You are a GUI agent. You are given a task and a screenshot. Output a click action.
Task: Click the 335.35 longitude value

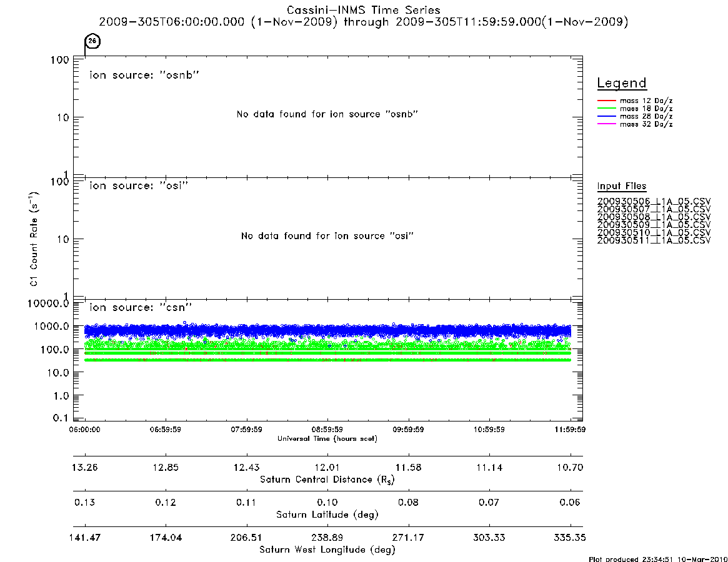click(x=570, y=538)
